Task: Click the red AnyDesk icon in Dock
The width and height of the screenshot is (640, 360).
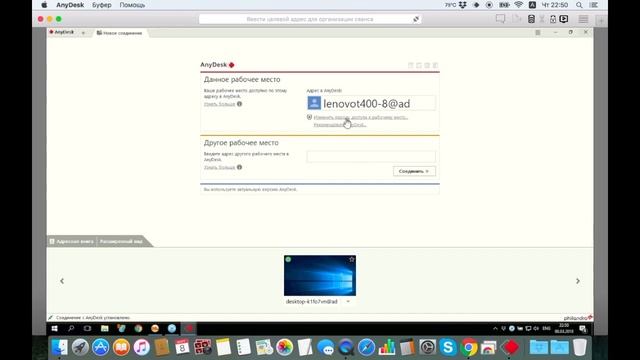Action: (510, 347)
